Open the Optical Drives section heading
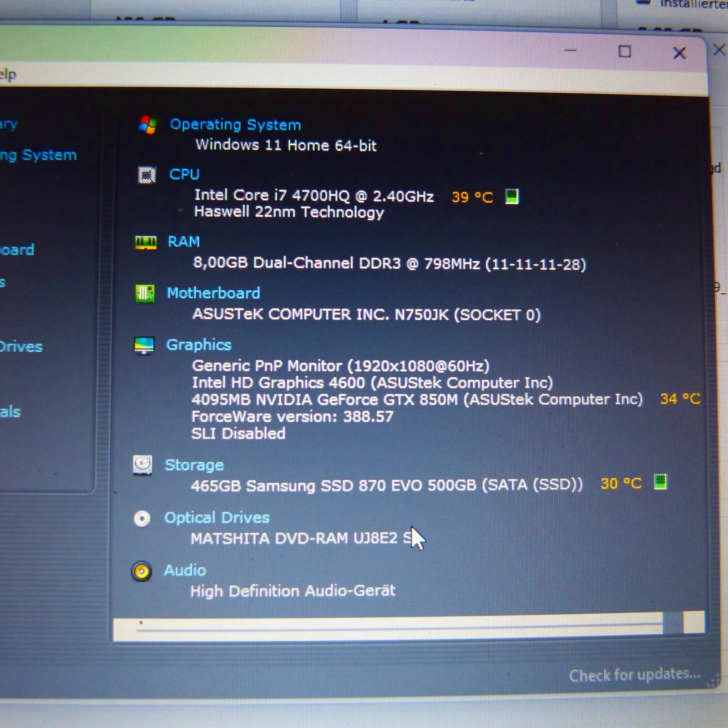This screenshot has width=728, height=728. pos(217,518)
